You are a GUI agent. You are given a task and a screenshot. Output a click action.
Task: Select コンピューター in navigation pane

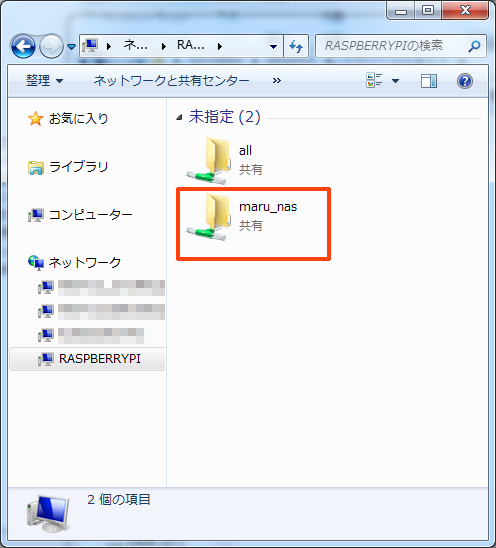coord(91,215)
